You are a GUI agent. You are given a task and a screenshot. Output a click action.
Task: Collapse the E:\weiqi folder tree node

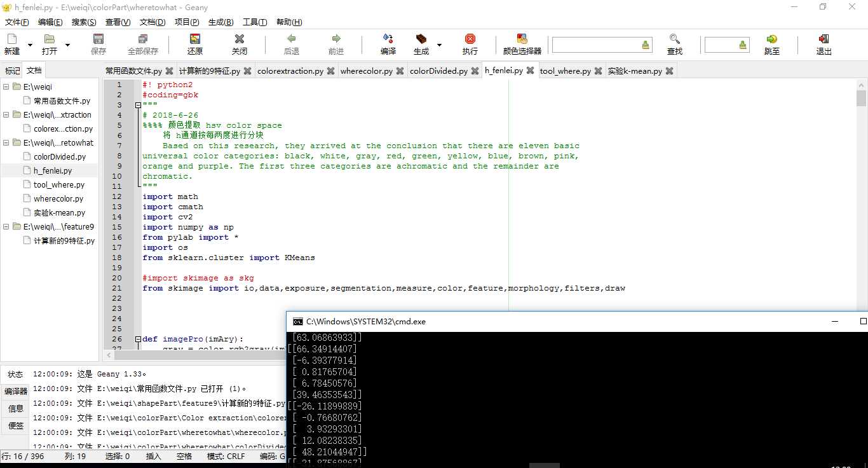click(x=6, y=87)
